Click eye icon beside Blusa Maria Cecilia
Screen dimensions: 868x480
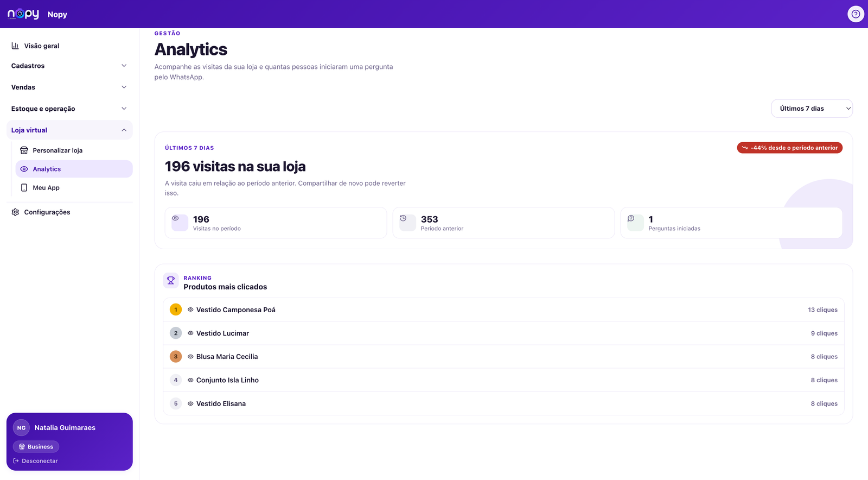(190, 357)
